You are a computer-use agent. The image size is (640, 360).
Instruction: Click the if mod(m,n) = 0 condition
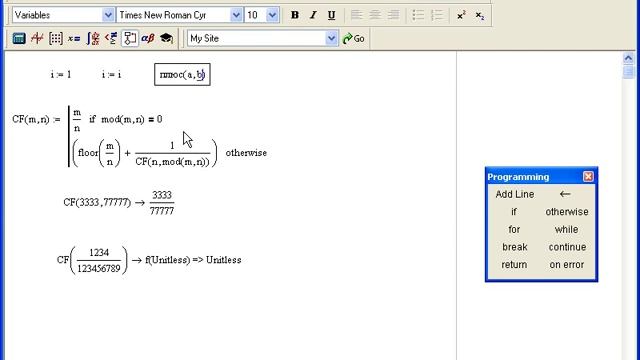click(x=126, y=120)
